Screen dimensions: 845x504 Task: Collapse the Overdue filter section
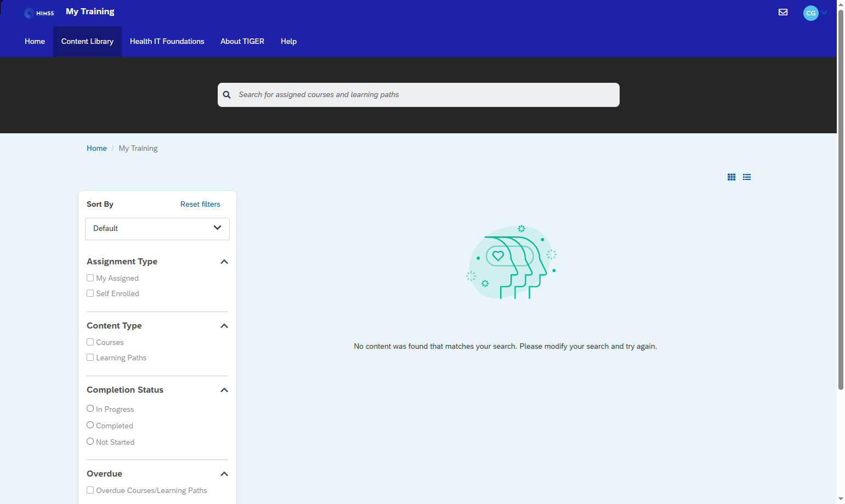point(224,474)
